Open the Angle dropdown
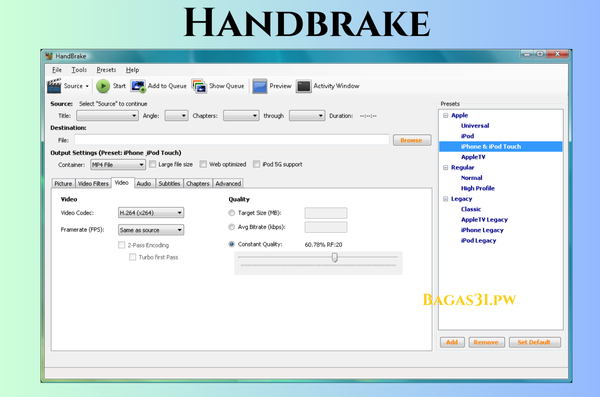Screen dimensions: 600x397 (176, 116)
